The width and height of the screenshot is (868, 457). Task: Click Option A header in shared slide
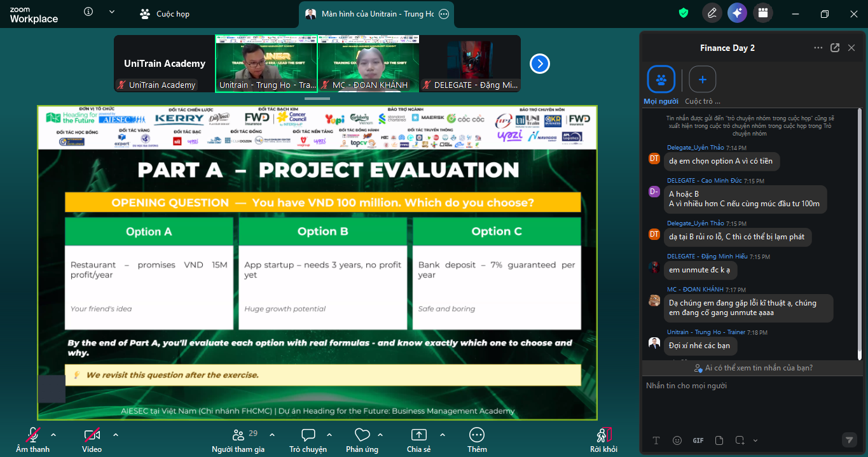point(149,232)
